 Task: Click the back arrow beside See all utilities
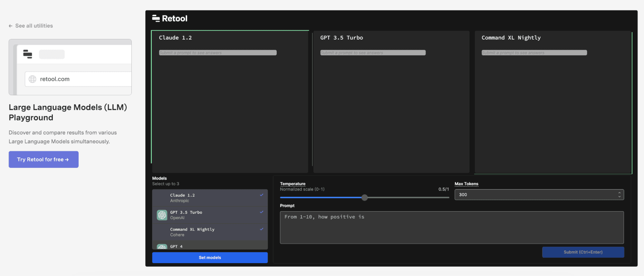click(11, 26)
